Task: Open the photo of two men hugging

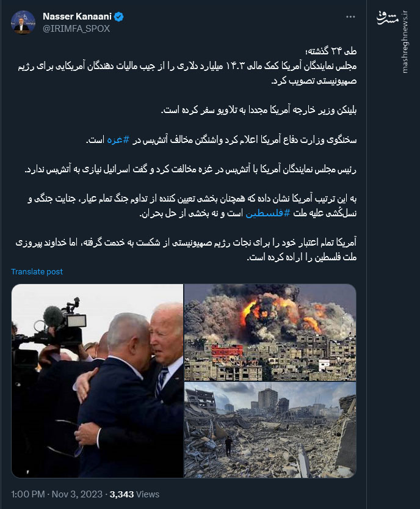Action: tap(97, 381)
